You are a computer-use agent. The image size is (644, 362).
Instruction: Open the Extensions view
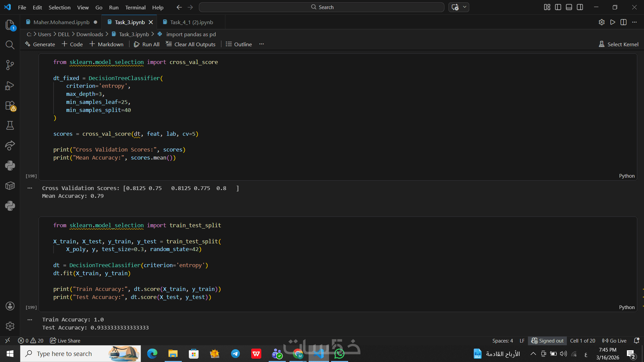coord(10,106)
